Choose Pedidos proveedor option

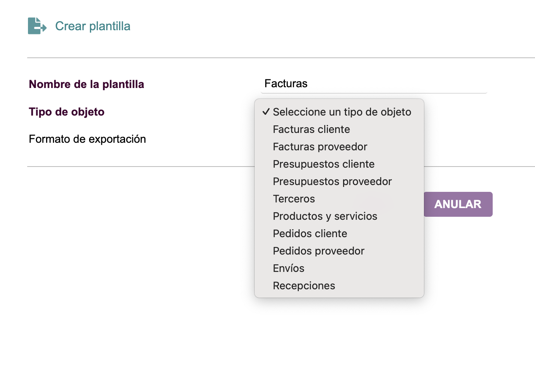[x=339, y=251]
